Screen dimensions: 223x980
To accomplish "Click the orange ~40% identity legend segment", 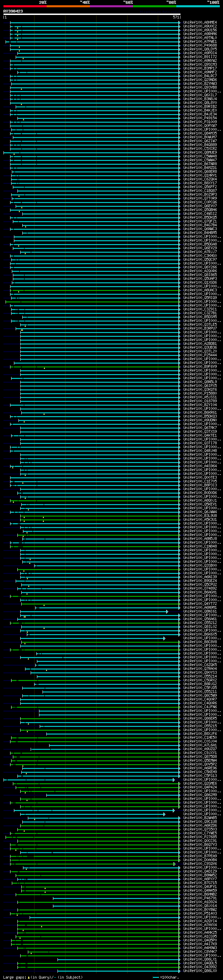I will point(68,6).
